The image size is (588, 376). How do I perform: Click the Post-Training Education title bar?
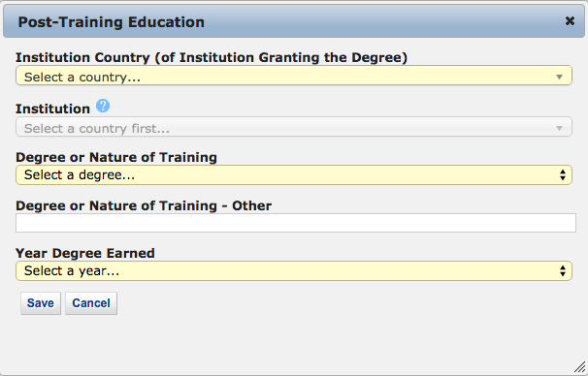click(294, 21)
